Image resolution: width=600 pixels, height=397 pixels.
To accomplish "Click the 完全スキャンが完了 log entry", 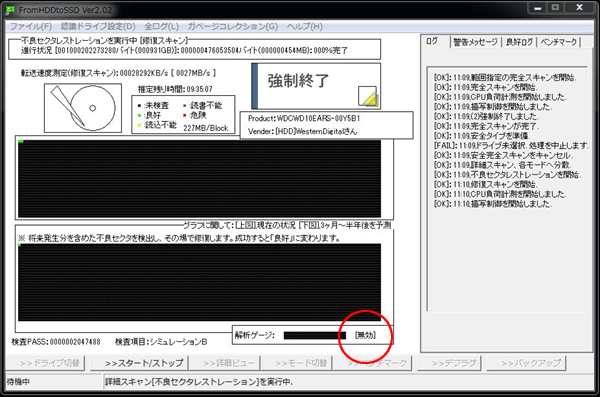I will (x=486, y=126).
